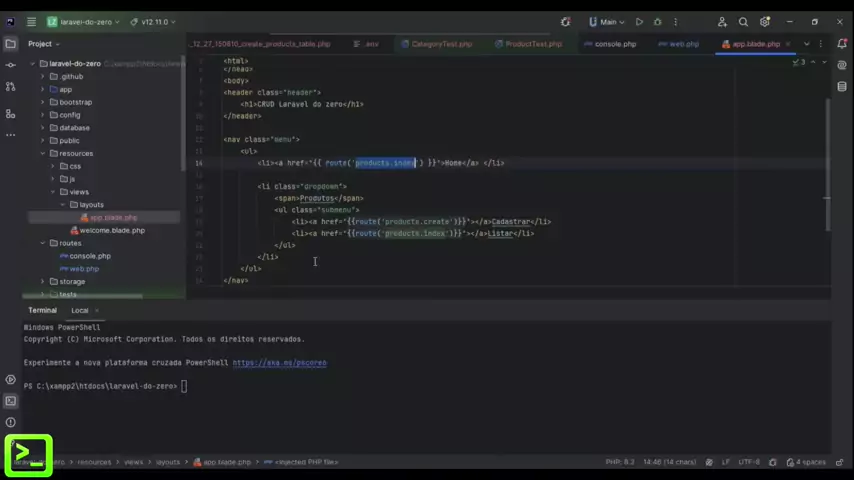Image resolution: width=854 pixels, height=480 pixels.
Task: Open the Commit tool window icon
Action: [11, 65]
